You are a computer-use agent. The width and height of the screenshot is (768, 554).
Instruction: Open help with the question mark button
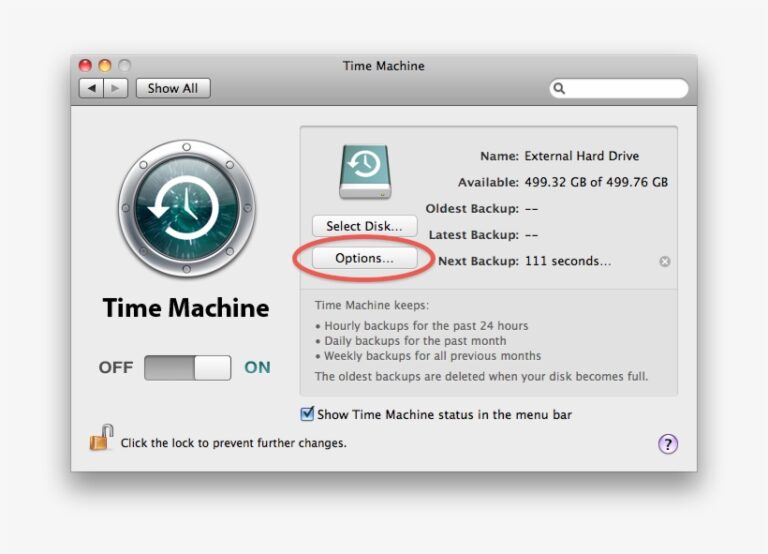pyautogui.click(x=668, y=444)
